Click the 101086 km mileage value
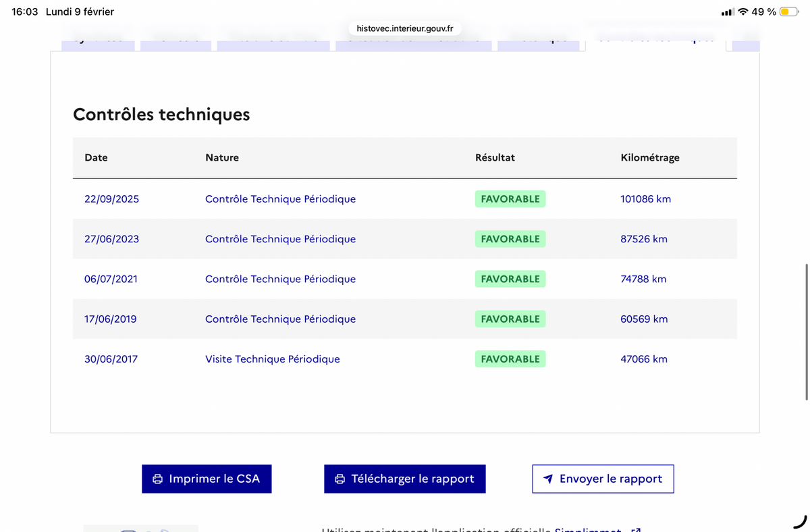This screenshot has width=810, height=532. click(x=646, y=199)
